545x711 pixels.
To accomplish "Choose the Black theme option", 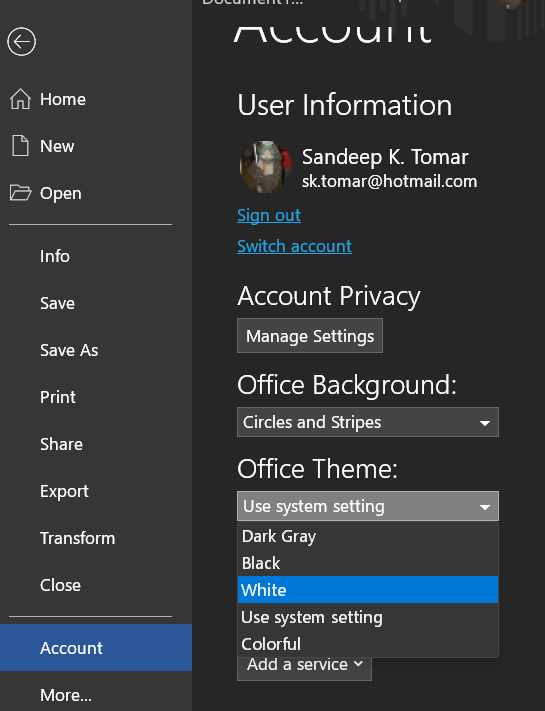I will 368,563.
